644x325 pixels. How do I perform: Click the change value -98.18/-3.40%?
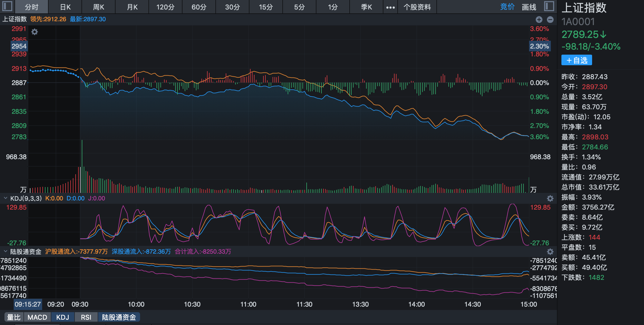pyautogui.click(x=591, y=47)
